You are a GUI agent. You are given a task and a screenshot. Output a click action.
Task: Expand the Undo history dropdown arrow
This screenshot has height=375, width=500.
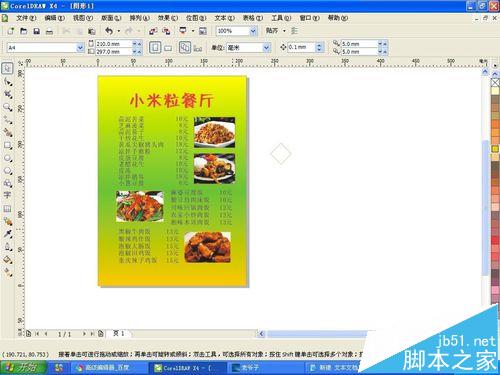(x=119, y=31)
